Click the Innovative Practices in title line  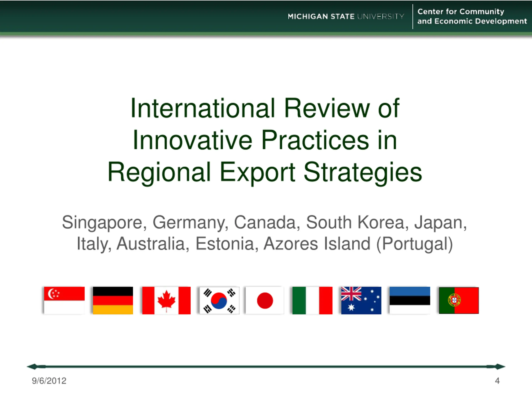265,140
